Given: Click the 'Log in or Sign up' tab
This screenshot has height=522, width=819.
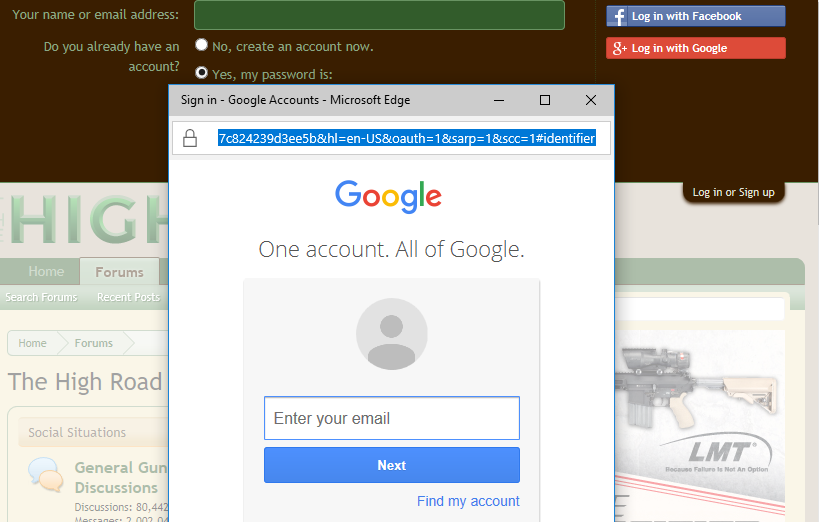Looking at the screenshot, I should click(733, 192).
